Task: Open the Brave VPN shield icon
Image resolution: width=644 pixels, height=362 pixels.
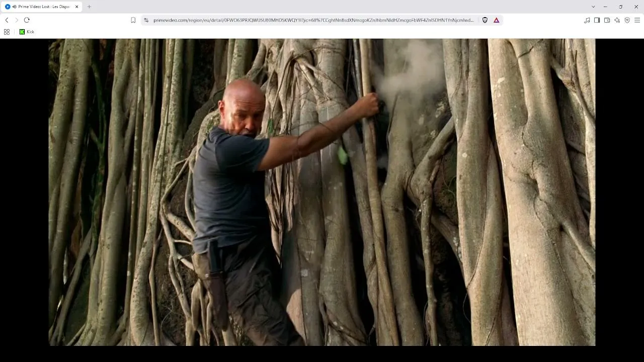Action: 627,20
